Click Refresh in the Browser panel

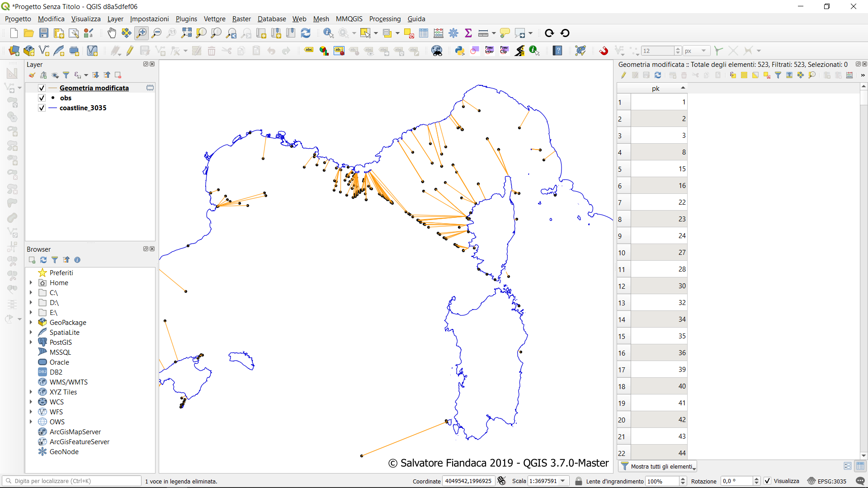[43, 260]
